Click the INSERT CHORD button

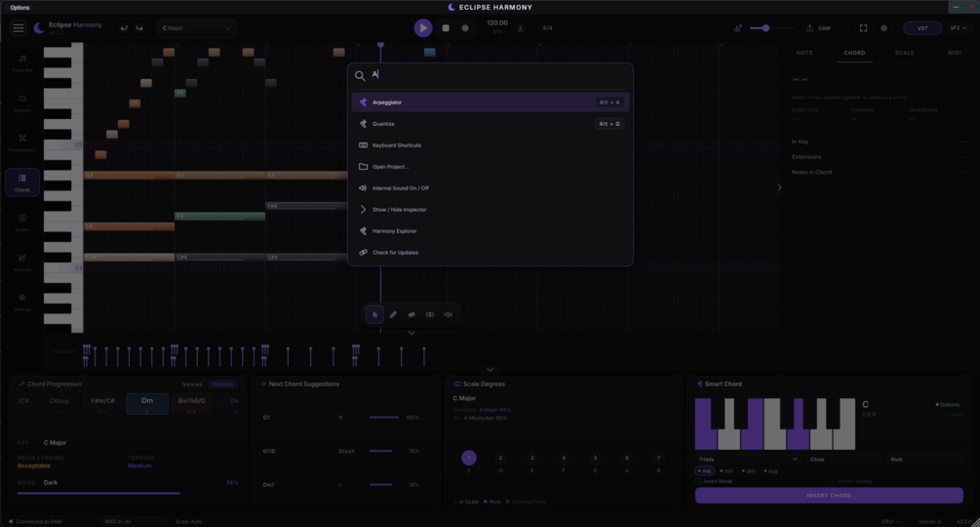[x=829, y=495]
